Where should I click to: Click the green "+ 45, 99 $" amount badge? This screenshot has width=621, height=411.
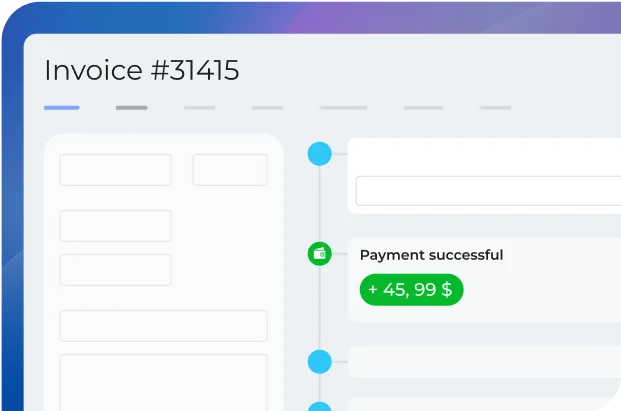[x=410, y=289]
